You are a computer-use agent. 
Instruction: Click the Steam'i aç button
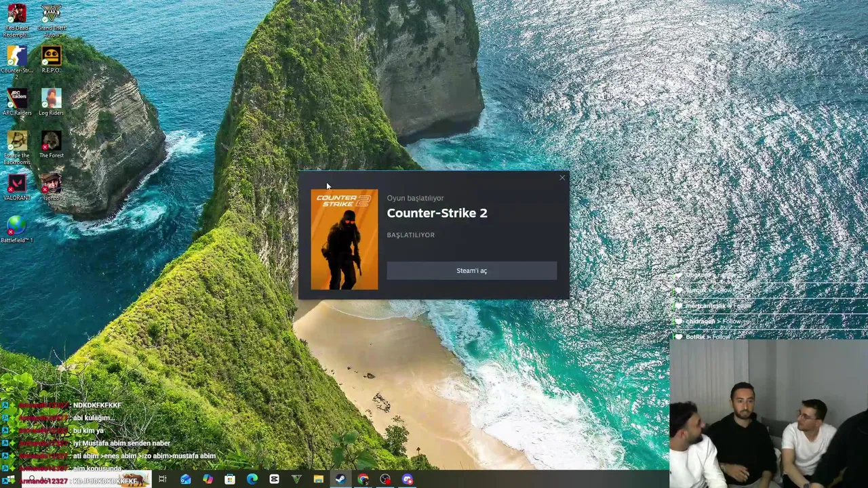pos(472,270)
